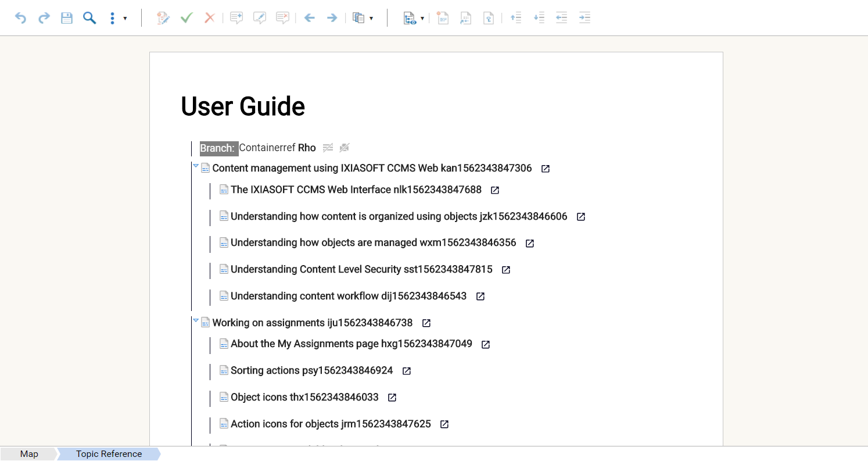Open link for Object icons
The width and height of the screenshot is (868, 461).
click(392, 398)
